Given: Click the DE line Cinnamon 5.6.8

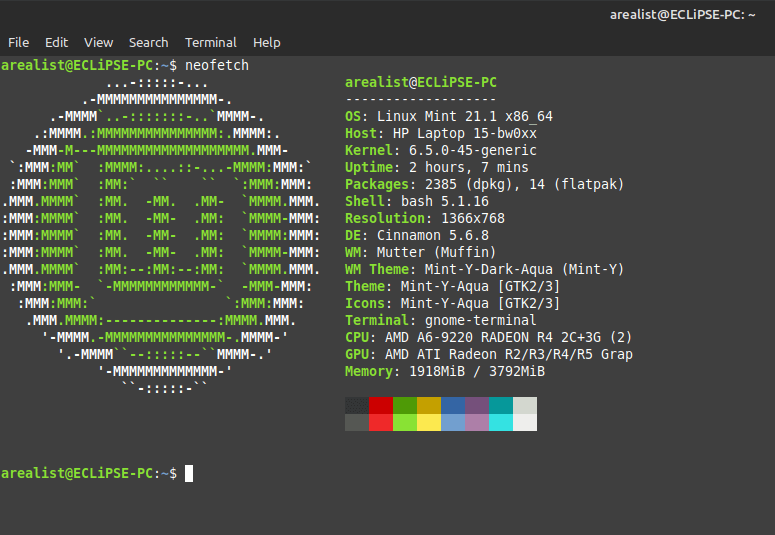Looking at the screenshot, I should [x=417, y=235].
